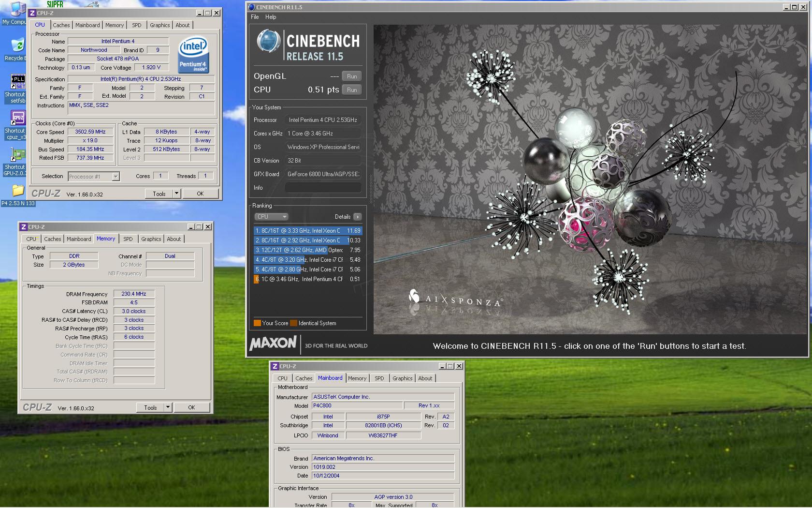This screenshot has width=812, height=508.
Task: Click the Cinebench title bar application icon
Action: (x=251, y=7)
